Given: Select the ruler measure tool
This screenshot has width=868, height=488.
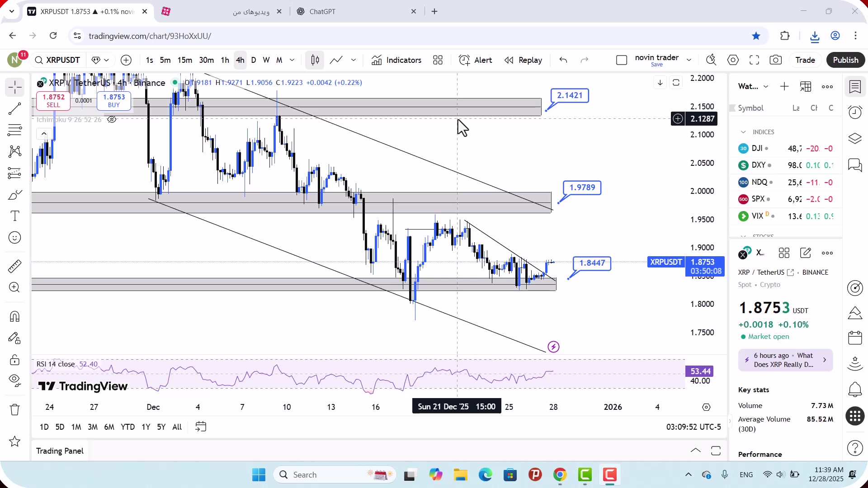Looking at the screenshot, I should pos(15,266).
